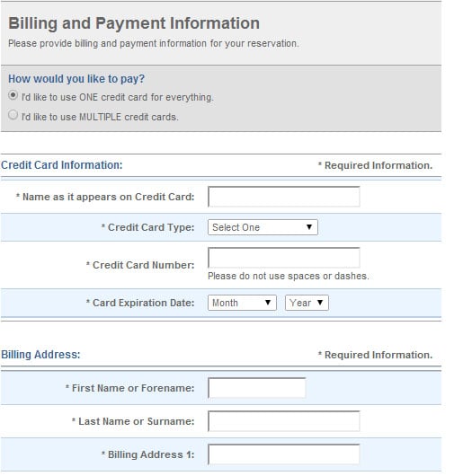
Task: Click the Billing Address 1 text box
Action: point(284,454)
